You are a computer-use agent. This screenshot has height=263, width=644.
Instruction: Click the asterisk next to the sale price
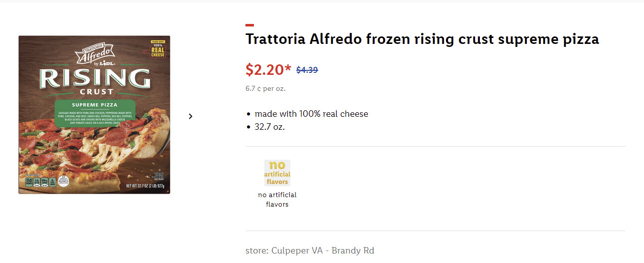point(288,68)
